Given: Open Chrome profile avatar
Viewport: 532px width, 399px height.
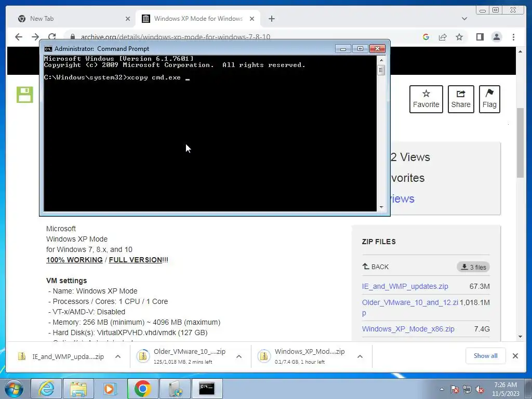Looking at the screenshot, I should (x=497, y=37).
